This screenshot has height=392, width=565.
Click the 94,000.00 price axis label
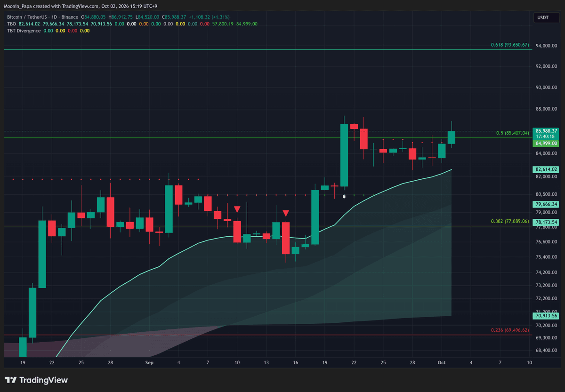pyautogui.click(x=547, y=46)
